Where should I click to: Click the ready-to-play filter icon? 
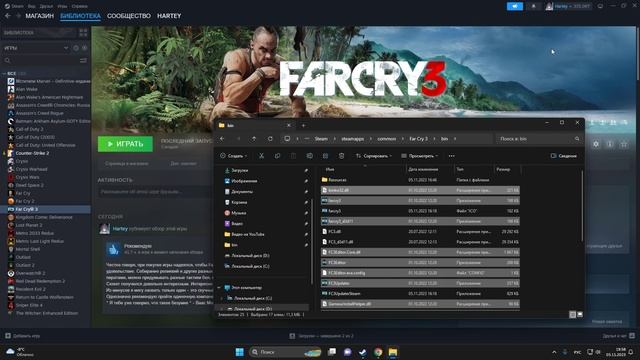pos(84,48)
